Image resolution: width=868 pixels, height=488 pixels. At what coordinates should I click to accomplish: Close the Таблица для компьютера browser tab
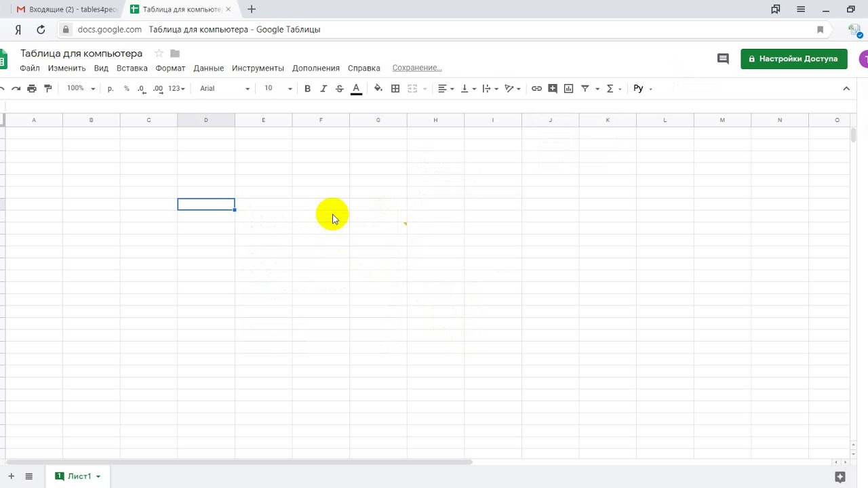(229, 9)
